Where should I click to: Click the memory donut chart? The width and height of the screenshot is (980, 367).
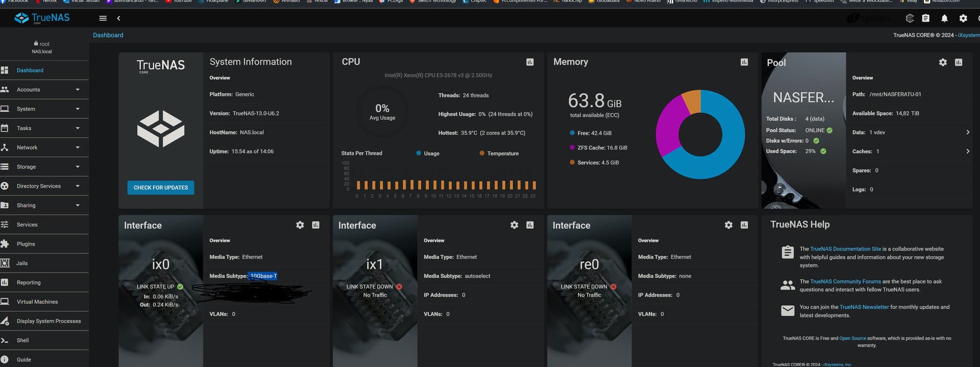(700, 134)
